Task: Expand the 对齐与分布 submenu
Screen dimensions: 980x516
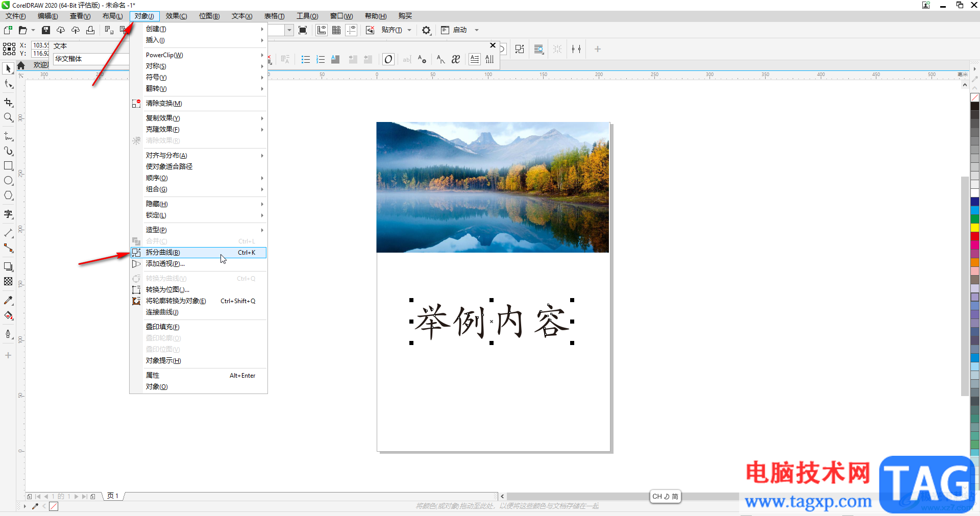Action: (x=199, y=156)
